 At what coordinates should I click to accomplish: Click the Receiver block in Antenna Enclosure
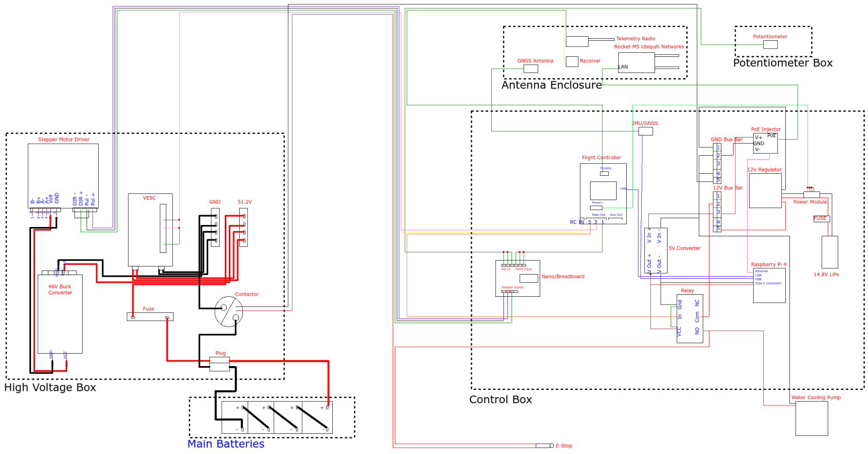[572, 62]
